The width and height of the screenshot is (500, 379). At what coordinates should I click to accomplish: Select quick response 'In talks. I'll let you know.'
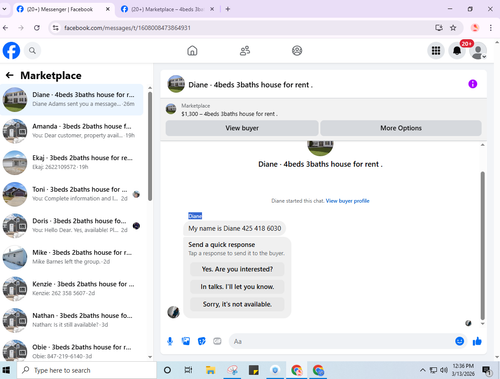click(x=237, y=287)
